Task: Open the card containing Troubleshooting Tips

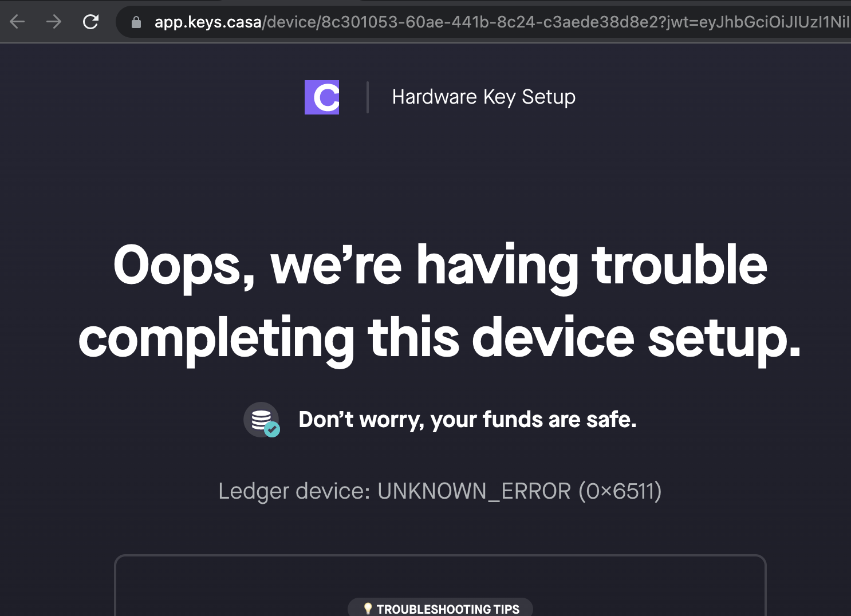Action: (440, 584)
